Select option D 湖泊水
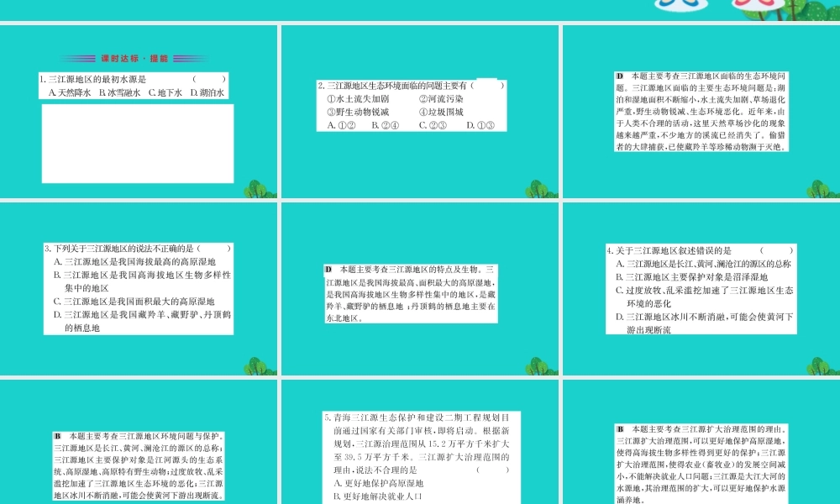840x504 pixels. click(207, 92)
